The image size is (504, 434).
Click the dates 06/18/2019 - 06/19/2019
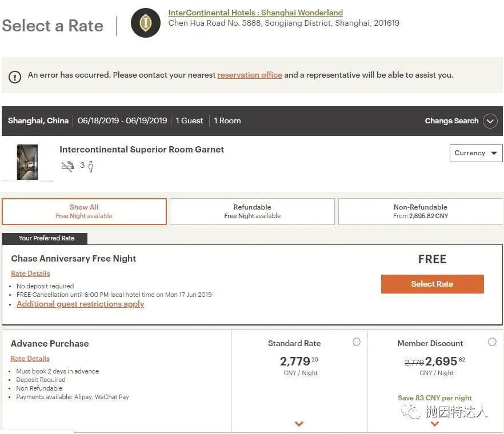122,121
